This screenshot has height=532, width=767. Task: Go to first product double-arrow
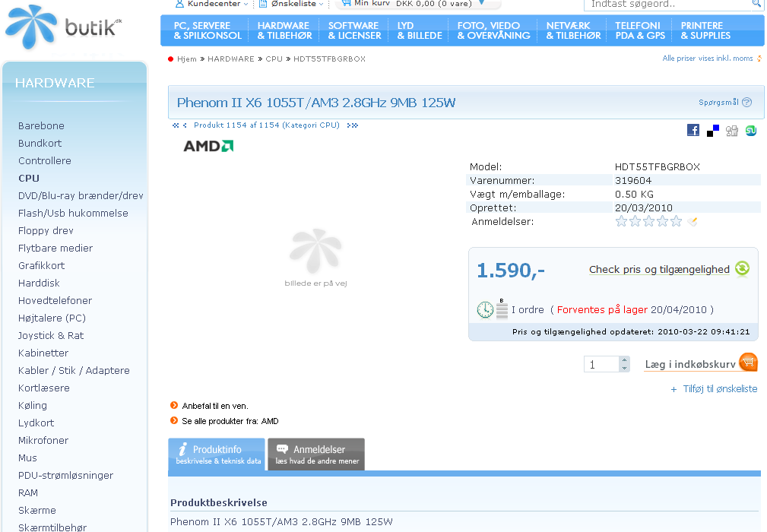176,125
